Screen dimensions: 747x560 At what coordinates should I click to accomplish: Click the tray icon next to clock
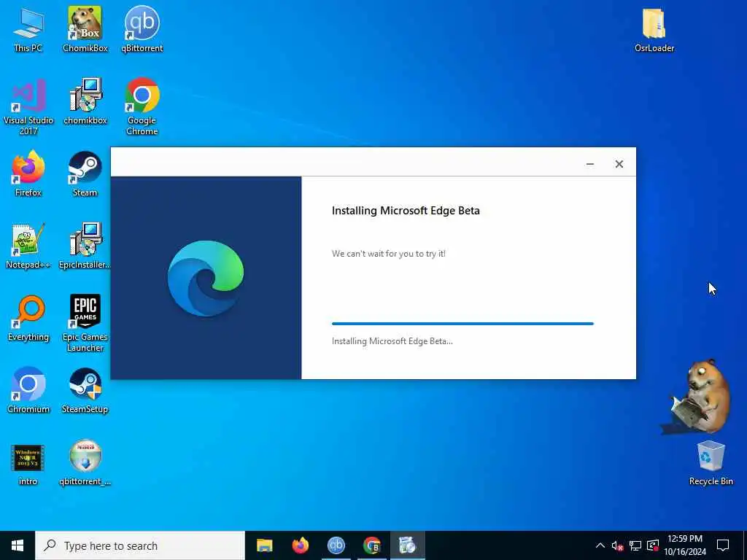[653, 545]
